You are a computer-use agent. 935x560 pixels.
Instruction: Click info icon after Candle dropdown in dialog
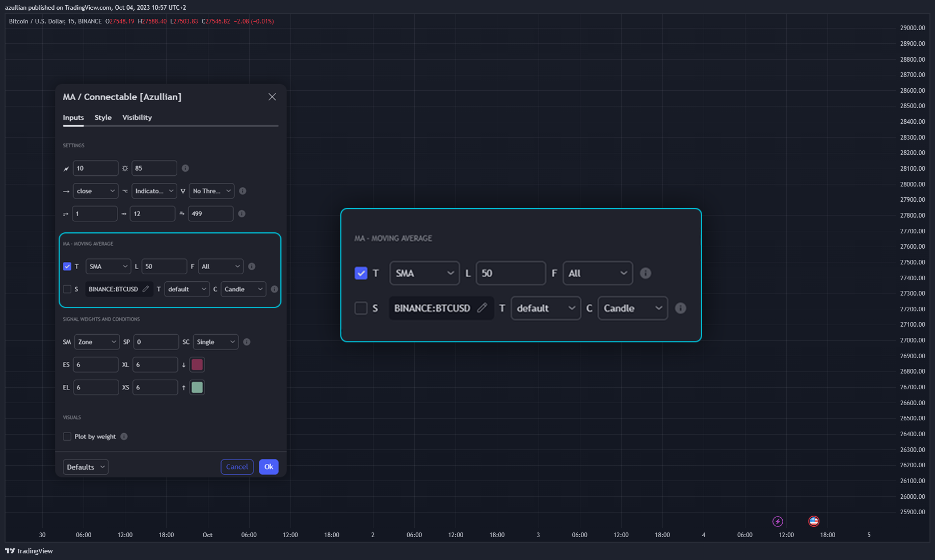pos(274,289)
